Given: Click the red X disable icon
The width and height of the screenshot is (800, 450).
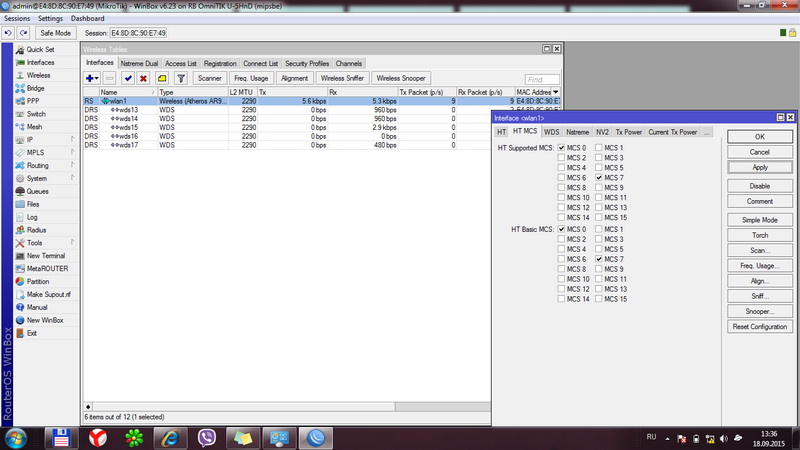Looking at the screenshot, I should [143, 79].
